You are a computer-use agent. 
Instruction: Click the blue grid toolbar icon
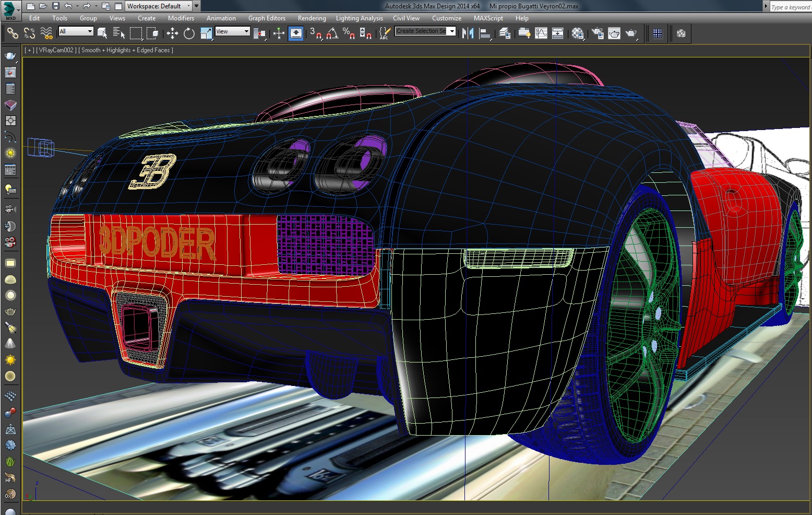pos(658,33)
